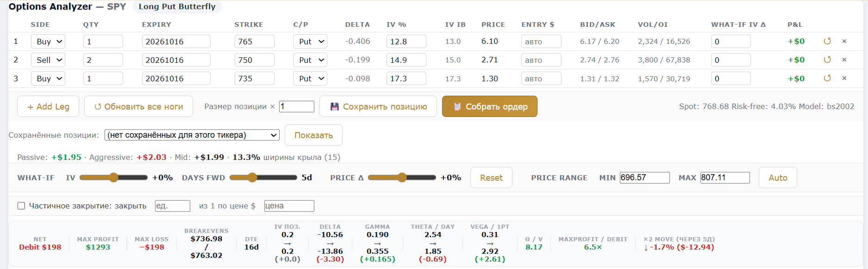This screenshot has width=868, height=269.
Task: Add a new leg with Add Leg
Action: (48, 106)
